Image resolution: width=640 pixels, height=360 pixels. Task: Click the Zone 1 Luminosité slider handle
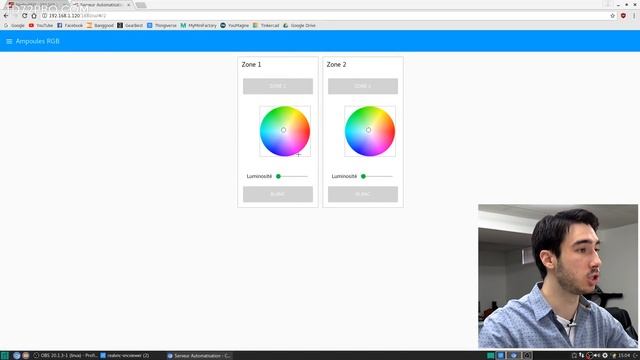click(x=278, y=176)
